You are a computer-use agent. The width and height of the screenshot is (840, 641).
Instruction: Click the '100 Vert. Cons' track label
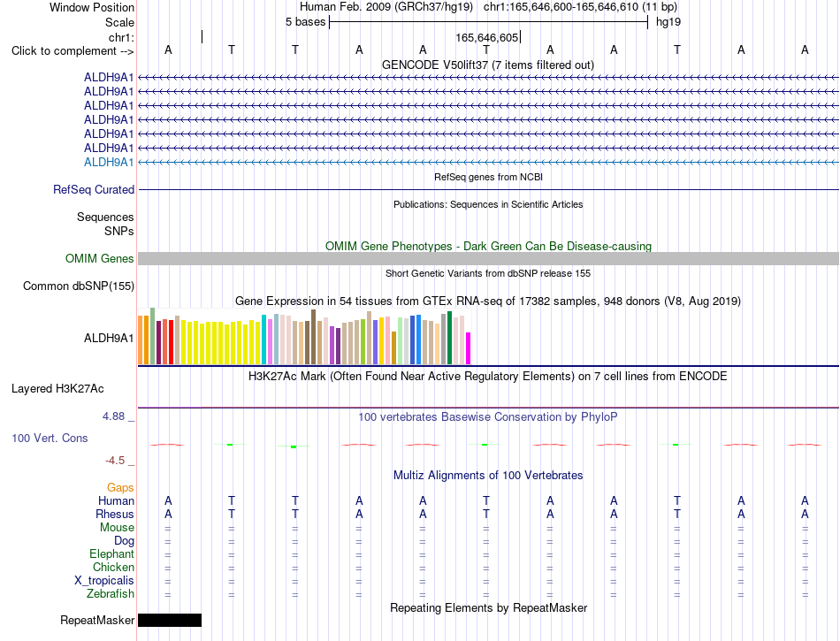pos(50,438)
